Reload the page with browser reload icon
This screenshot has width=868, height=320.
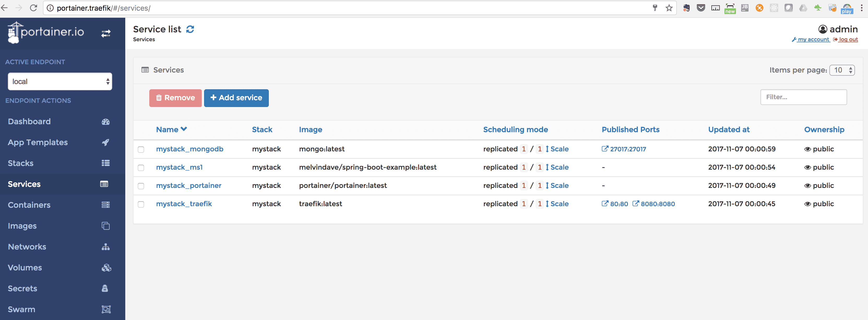[x=33, y=8]
